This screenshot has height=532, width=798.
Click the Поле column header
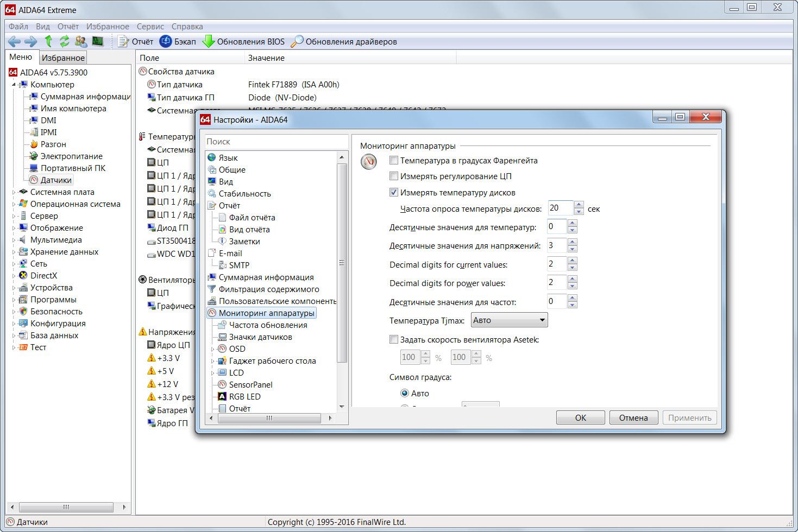click(x=190, y=58)
